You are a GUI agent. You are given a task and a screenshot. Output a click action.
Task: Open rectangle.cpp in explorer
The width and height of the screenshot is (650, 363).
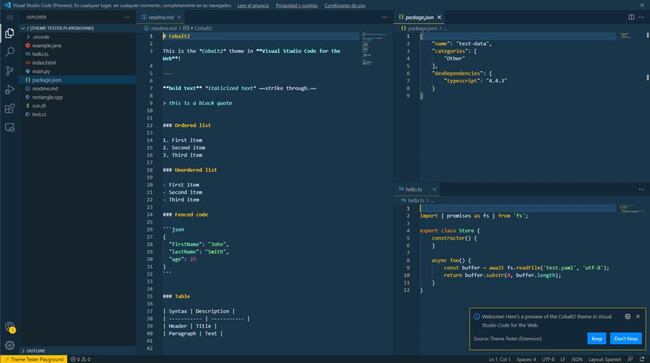point(78,97)
